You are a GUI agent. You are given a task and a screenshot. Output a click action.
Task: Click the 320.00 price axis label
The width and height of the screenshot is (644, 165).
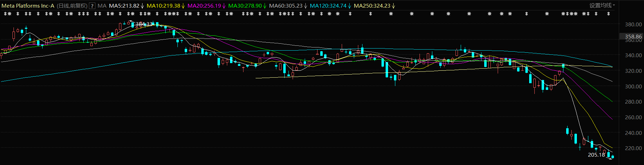pyautogui.click(x=634, y=71)
